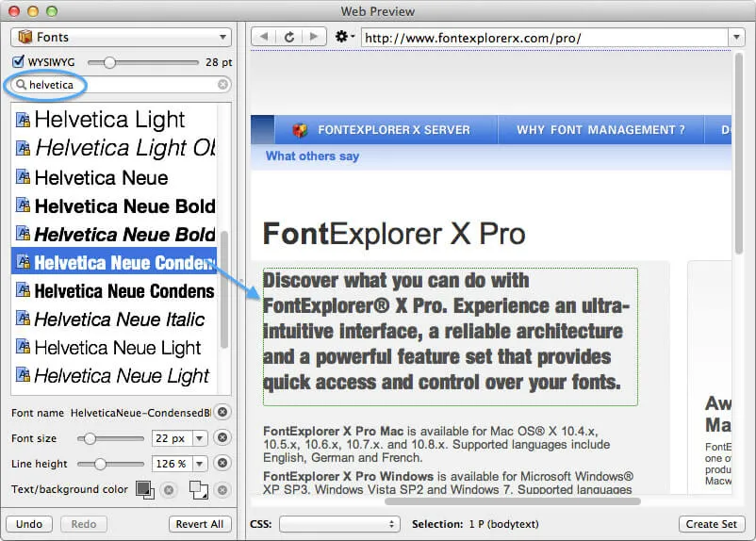The image size is (756, 541).
Task: Reset the font size override
Action: [222, 438]
